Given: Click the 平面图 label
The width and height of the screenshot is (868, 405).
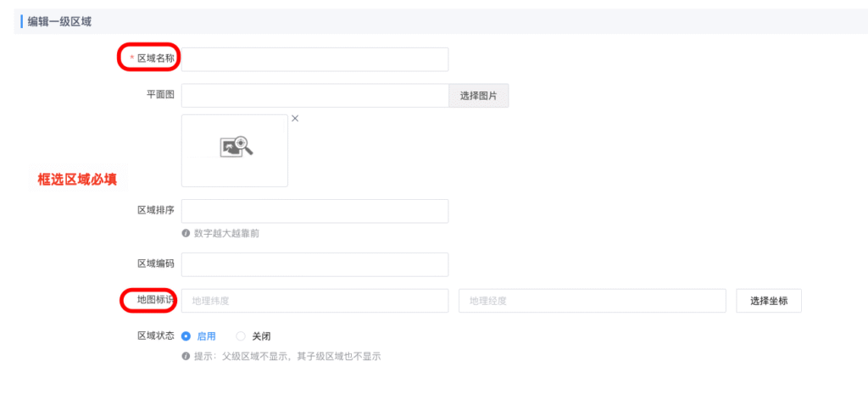Looking at the screenshot, I should pos(160,95).
